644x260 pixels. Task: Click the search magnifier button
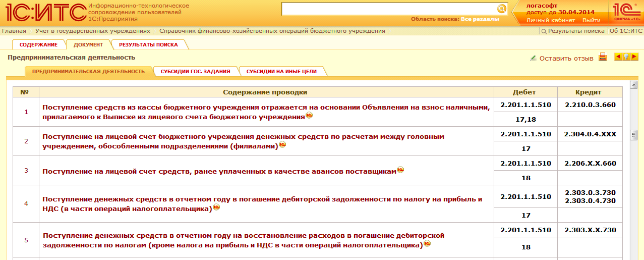click(502, 9)
